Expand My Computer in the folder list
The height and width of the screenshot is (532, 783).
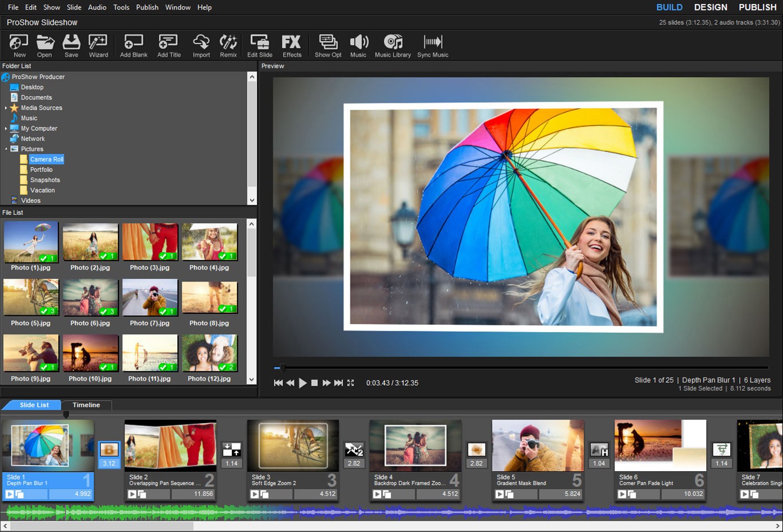tap(5, 128)
